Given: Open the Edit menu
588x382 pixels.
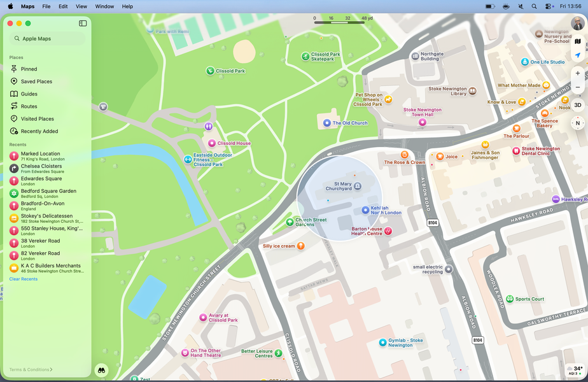Looking at the screenshot, I should pos(63,6).
